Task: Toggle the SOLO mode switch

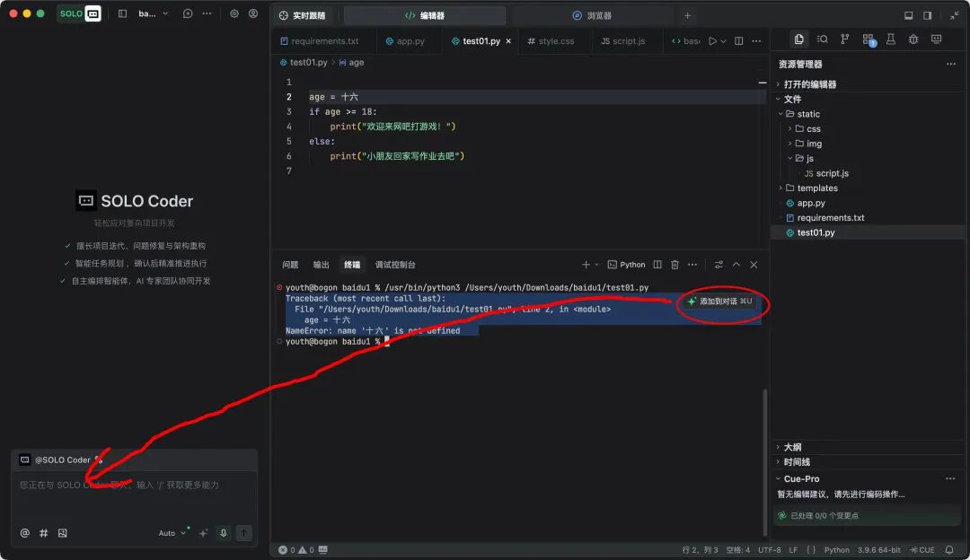Action: tap(80, 13)
